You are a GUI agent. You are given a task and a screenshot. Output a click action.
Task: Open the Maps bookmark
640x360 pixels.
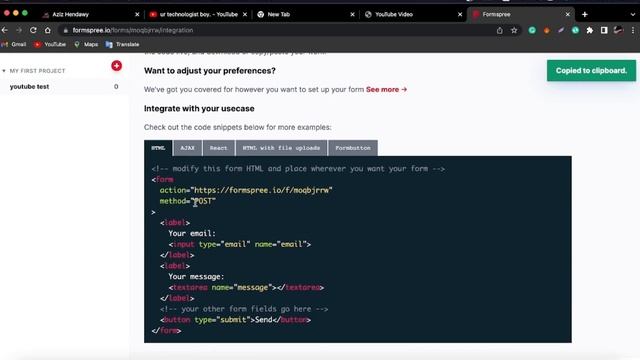86,44
